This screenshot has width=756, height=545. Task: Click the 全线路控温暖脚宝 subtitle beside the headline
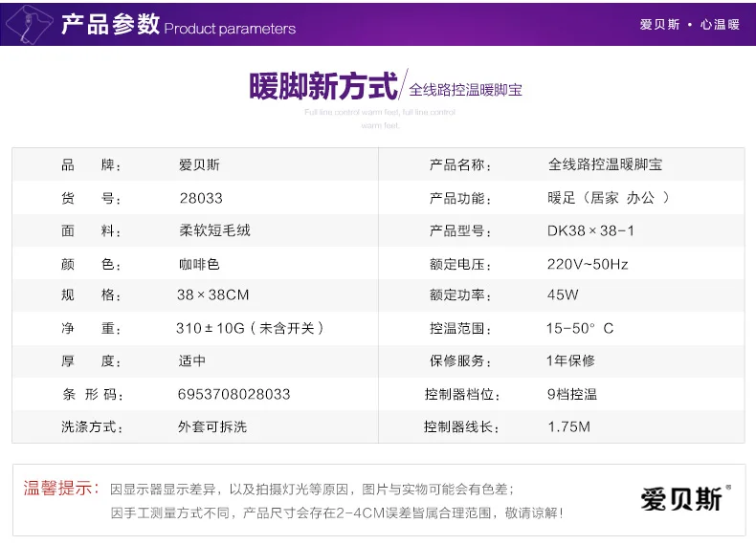[x=466, y=90]
